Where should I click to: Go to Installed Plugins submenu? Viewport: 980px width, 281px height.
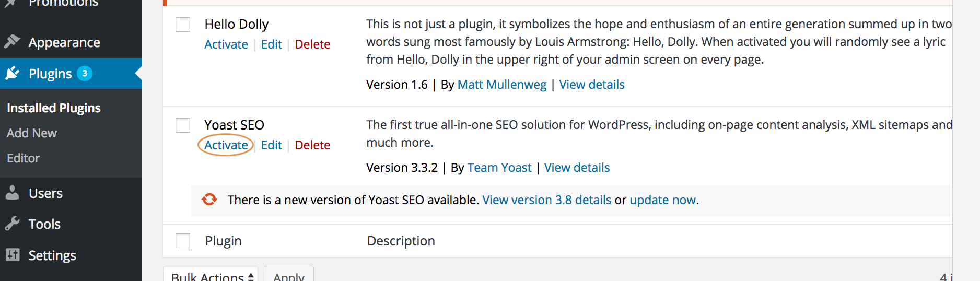coord(54,108)
